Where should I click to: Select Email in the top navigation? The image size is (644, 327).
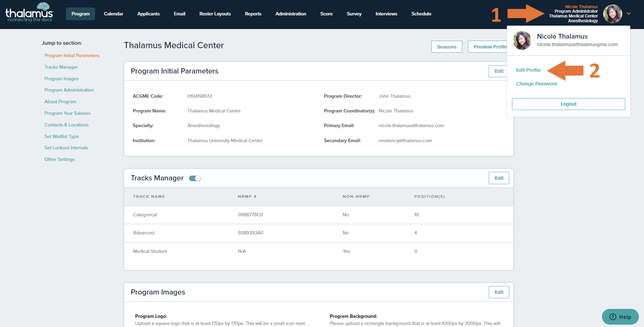pos(180,14)
